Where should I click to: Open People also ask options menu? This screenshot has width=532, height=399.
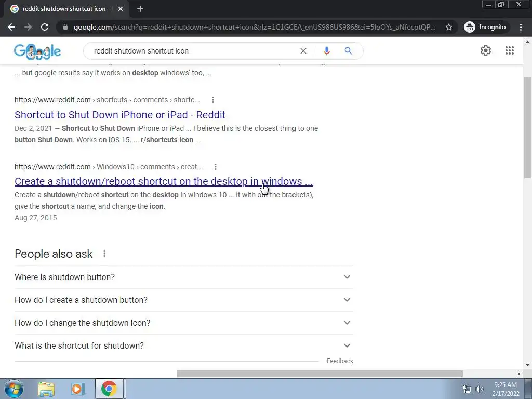pyautogui.click(x=104, y=254)
